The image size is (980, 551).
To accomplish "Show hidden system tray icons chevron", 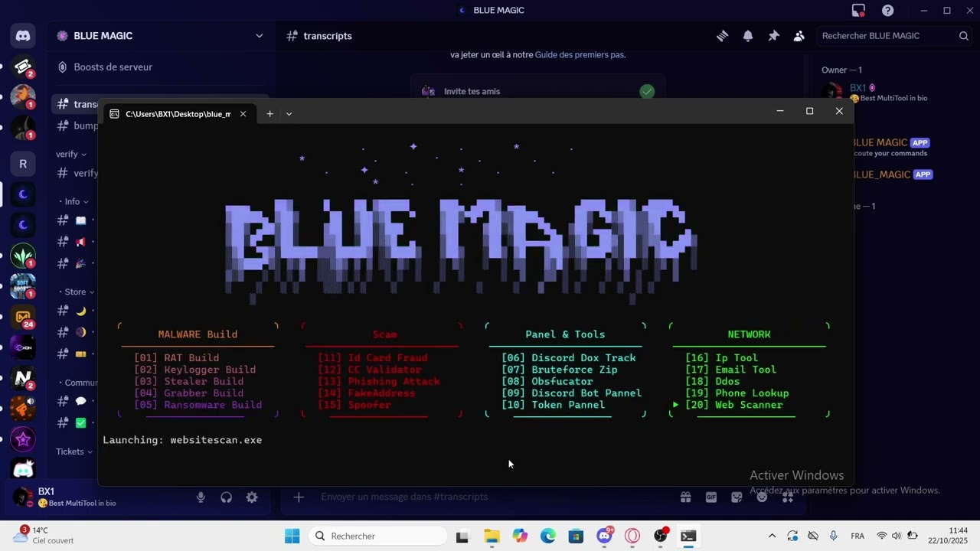I will (x=772, y=536).
